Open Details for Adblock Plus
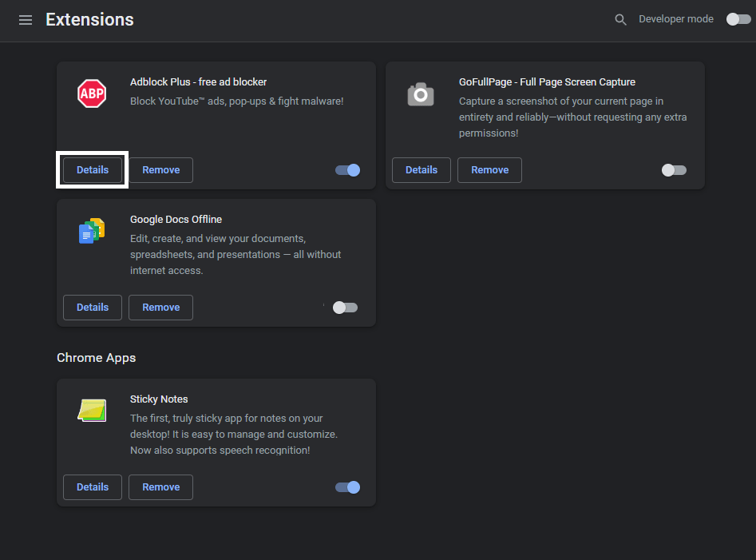 (93, 170)
